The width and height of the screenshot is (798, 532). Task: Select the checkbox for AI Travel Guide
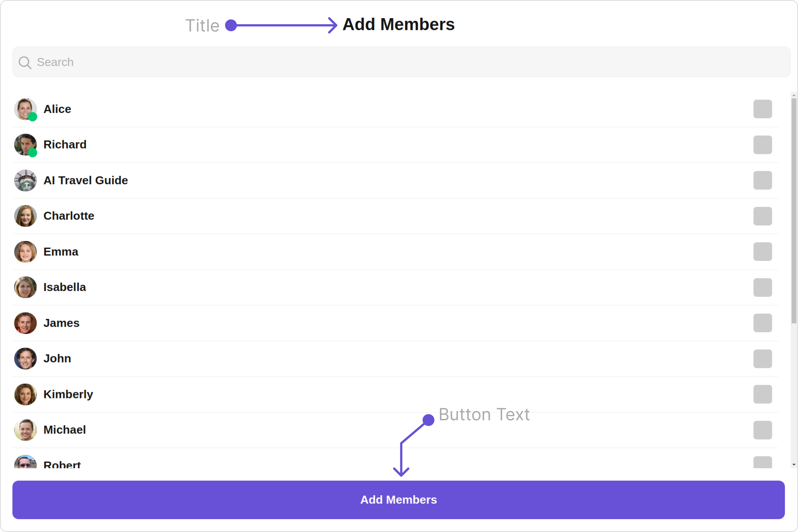click(762, 180)
